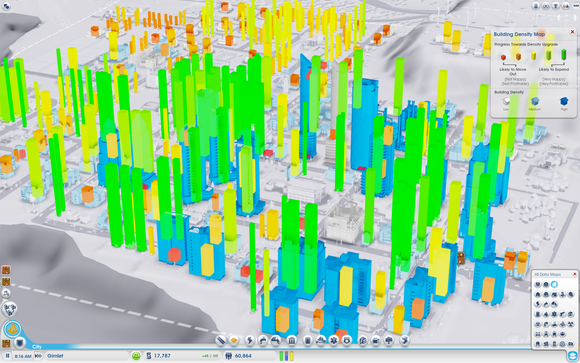Close the Building Density Map panel

pos(572,32)
